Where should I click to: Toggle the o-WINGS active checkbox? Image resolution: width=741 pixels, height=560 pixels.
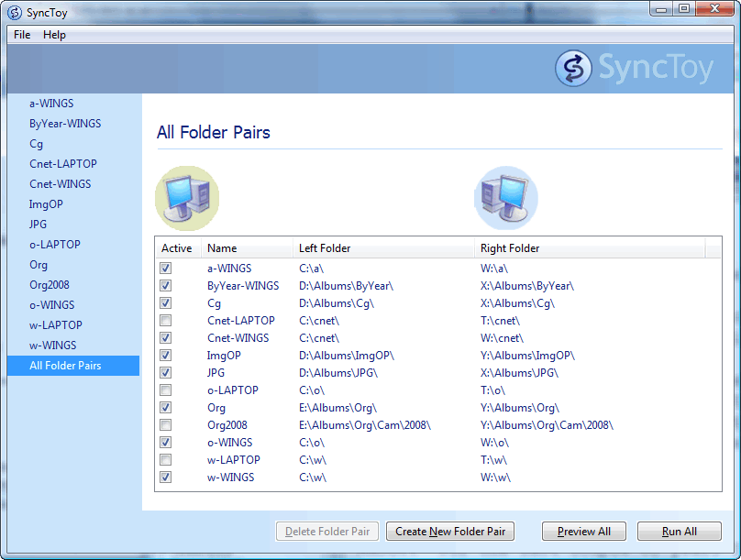[165, 443]
